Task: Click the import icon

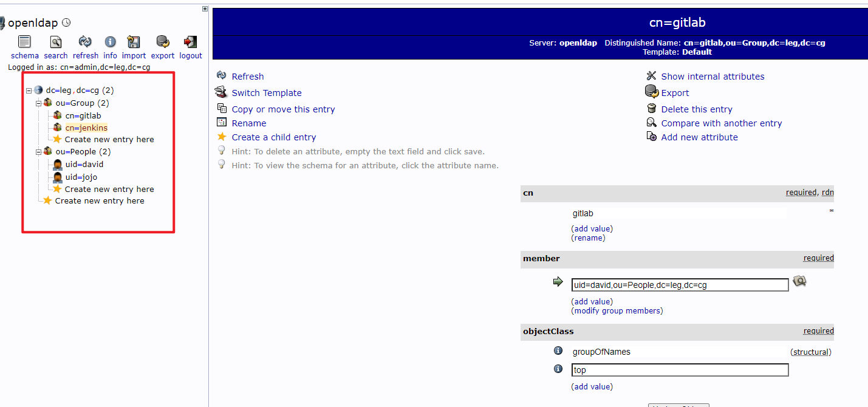Action: point(134,42)
